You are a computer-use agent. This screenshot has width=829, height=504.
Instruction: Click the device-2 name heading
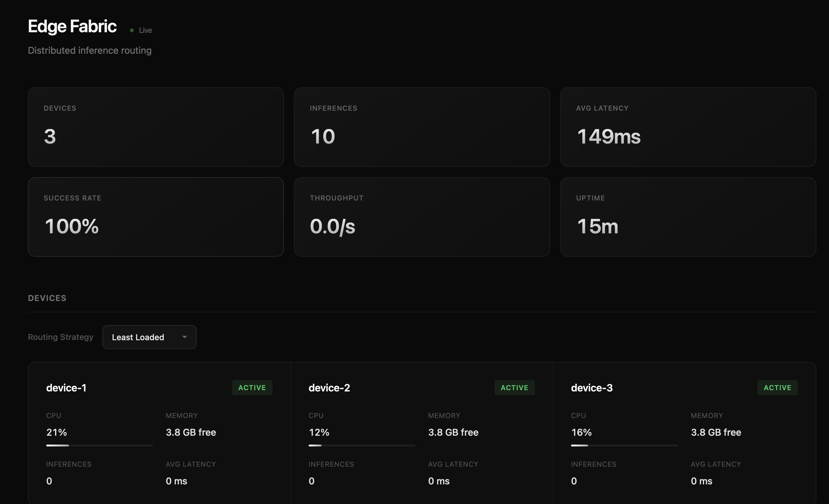[329, 388]
